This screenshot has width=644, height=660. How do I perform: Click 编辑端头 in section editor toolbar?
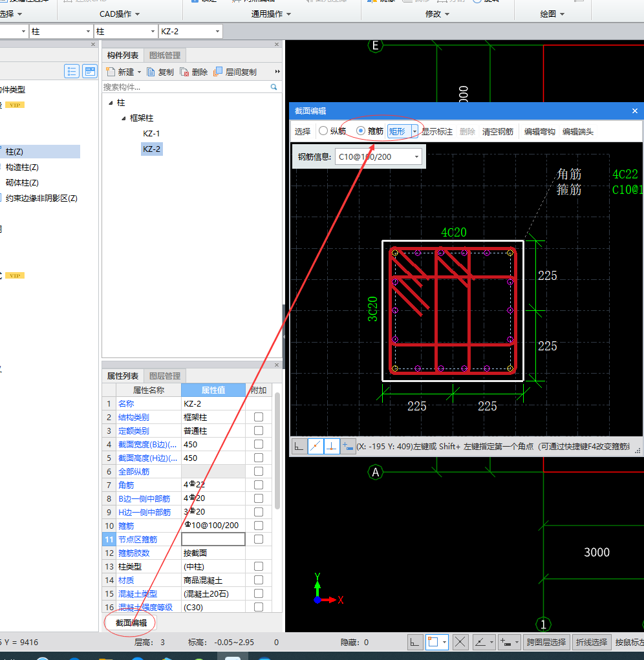click(x=578, y=131)
